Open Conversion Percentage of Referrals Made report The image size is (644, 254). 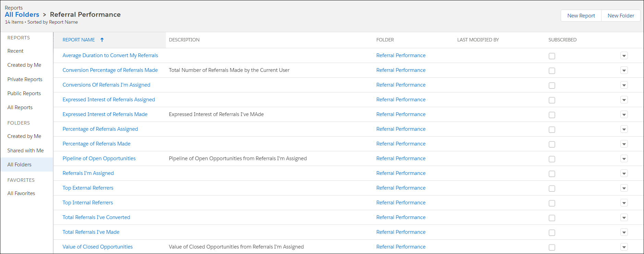point(110,70)
